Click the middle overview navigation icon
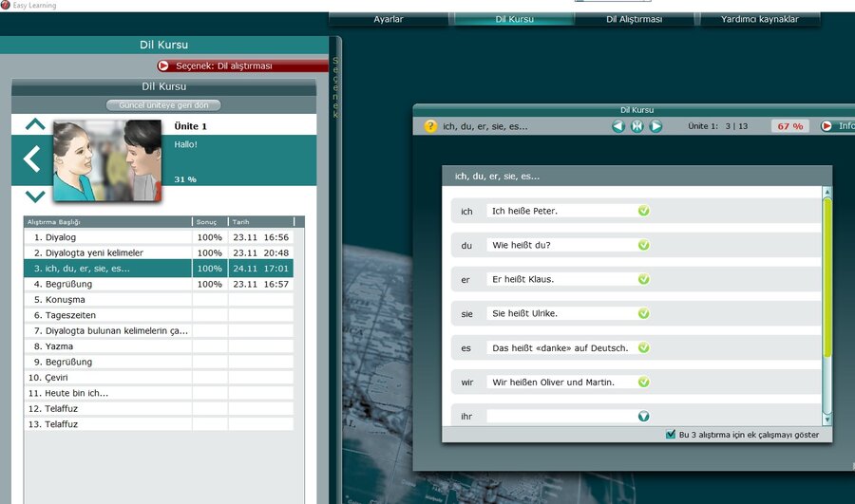Image resolution: width=855 pixels, height=504 pixels. (636, 126)
